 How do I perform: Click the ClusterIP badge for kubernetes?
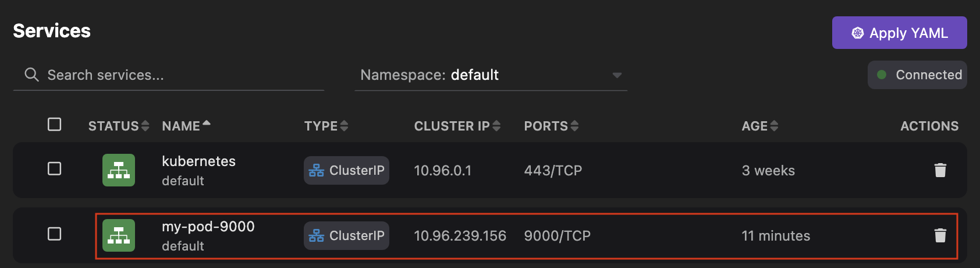(346, 170)
